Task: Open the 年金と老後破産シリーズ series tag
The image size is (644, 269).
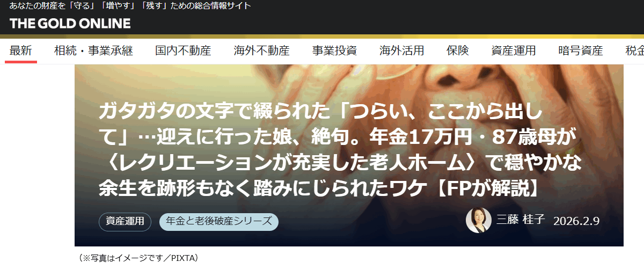Action: point(219,221)
